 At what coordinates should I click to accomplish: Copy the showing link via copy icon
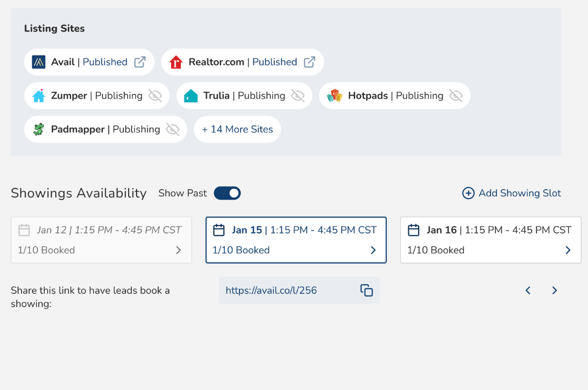click(x=366, y=290)
